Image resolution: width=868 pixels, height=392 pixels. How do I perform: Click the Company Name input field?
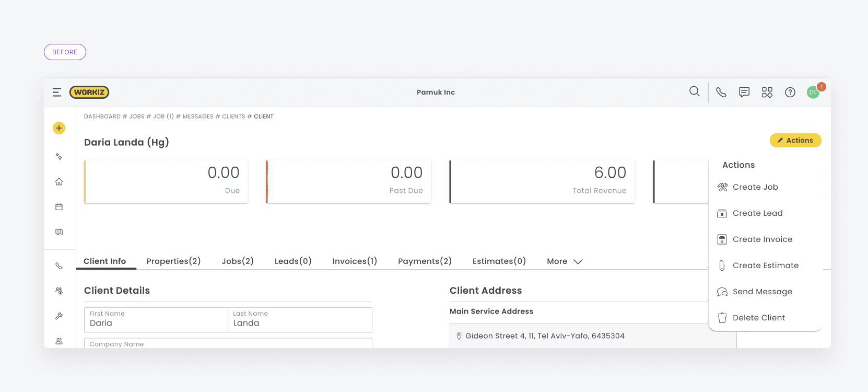[228, 343]
